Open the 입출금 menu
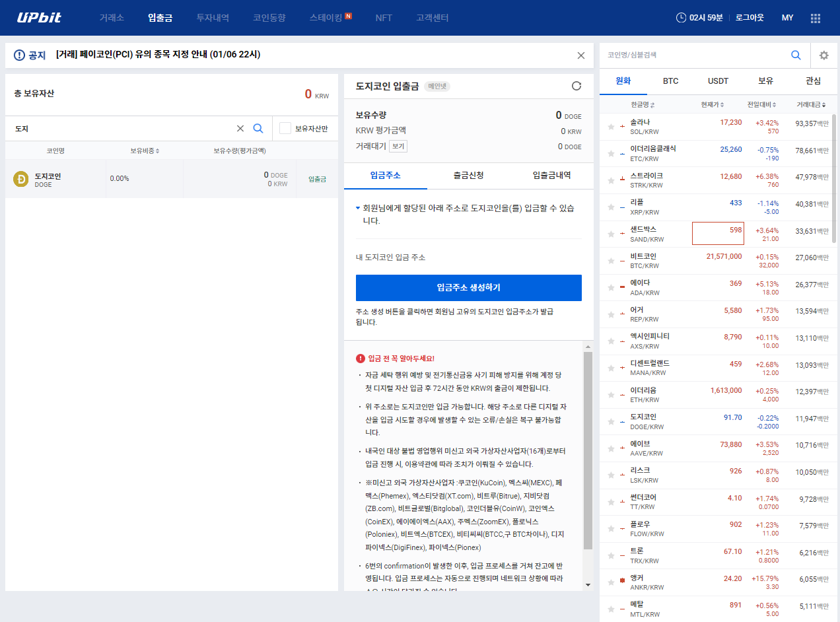Viewport: 840px width, 622px height. click(x=160, y=18)
